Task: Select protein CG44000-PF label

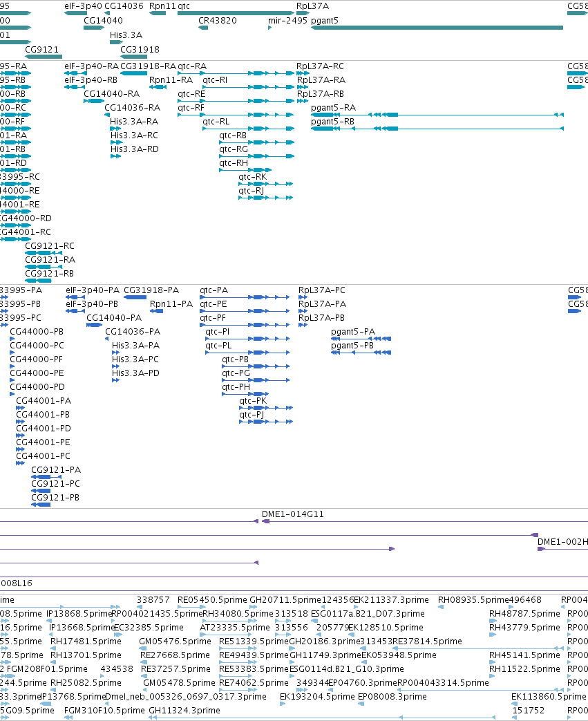Action: (37, 359)
